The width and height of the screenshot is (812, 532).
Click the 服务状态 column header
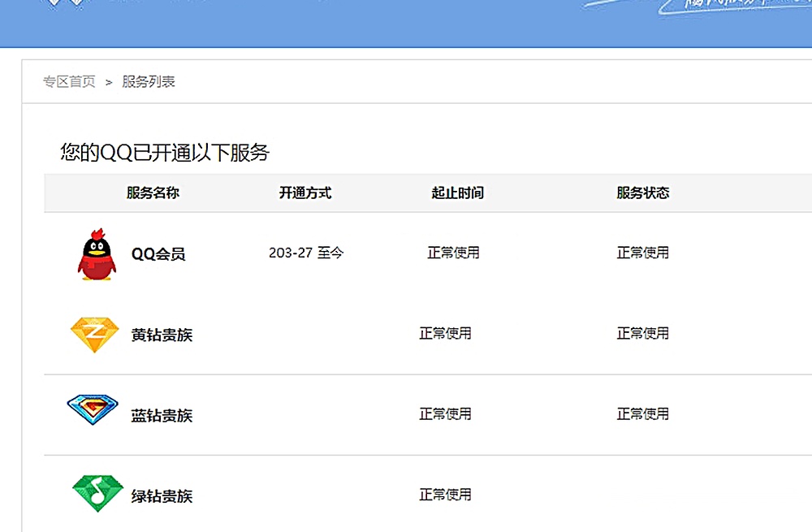click(642, 192)
